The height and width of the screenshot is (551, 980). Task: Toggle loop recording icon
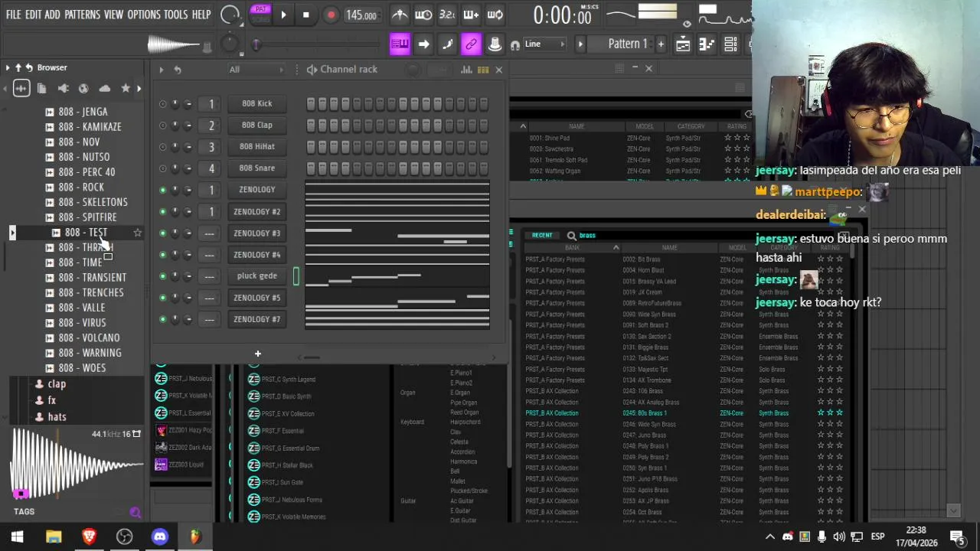(495, 15)
